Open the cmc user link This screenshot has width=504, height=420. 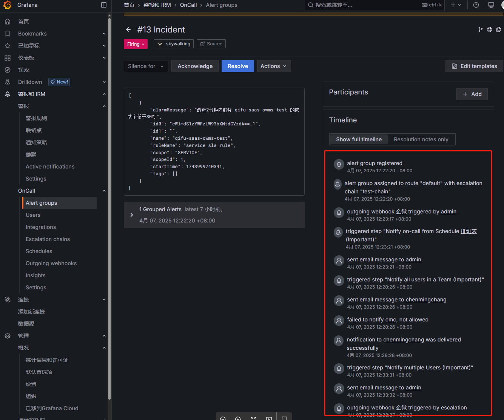pyautogui.click(x=391, y=320)
